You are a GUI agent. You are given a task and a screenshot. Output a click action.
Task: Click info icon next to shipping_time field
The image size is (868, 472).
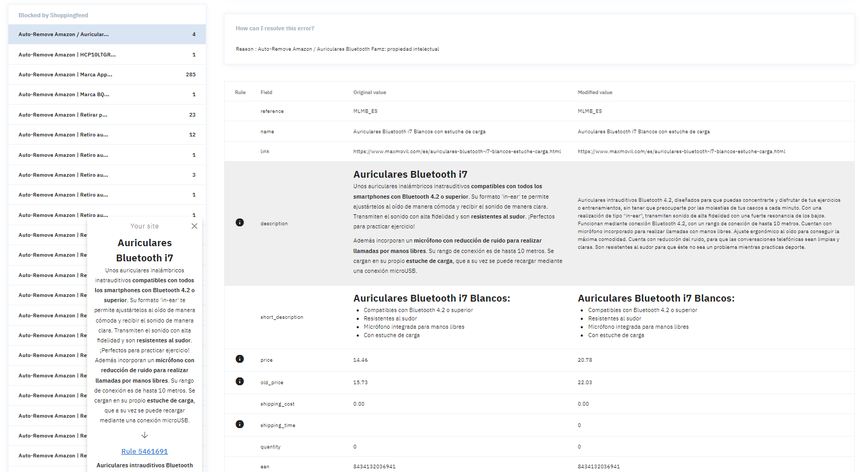[x=240, y=424]
